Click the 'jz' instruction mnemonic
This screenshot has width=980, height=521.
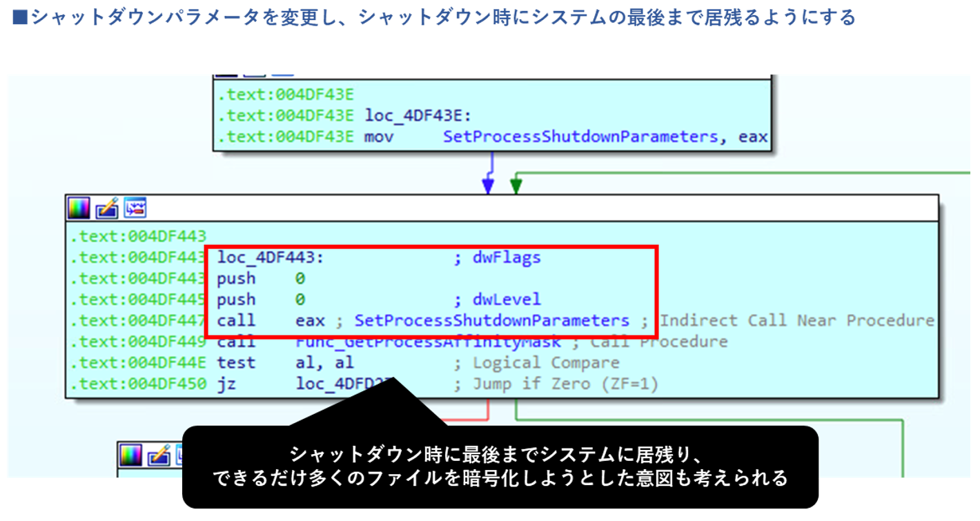click(226, 384)
